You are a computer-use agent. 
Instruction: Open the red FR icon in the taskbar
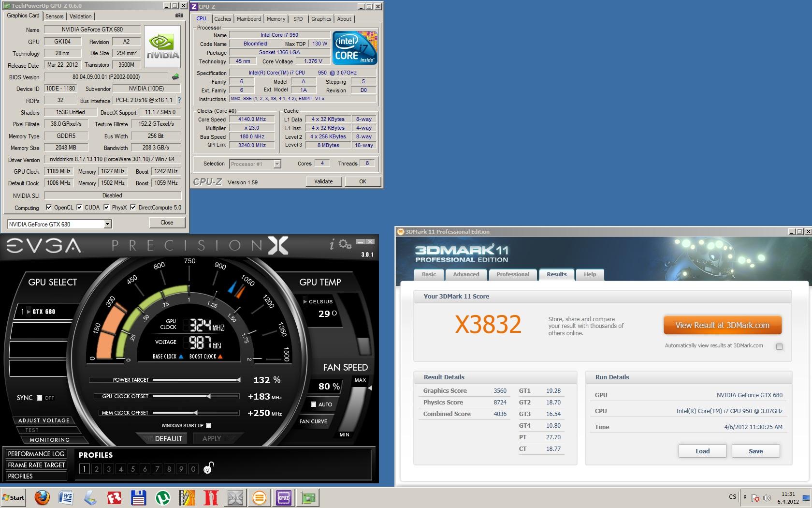click(114, 497)
